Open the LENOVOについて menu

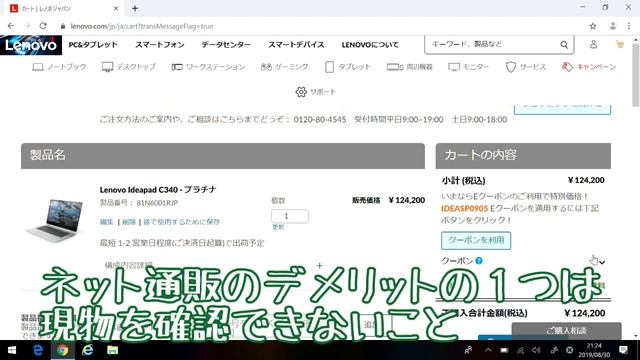click(x=370, y=44)
